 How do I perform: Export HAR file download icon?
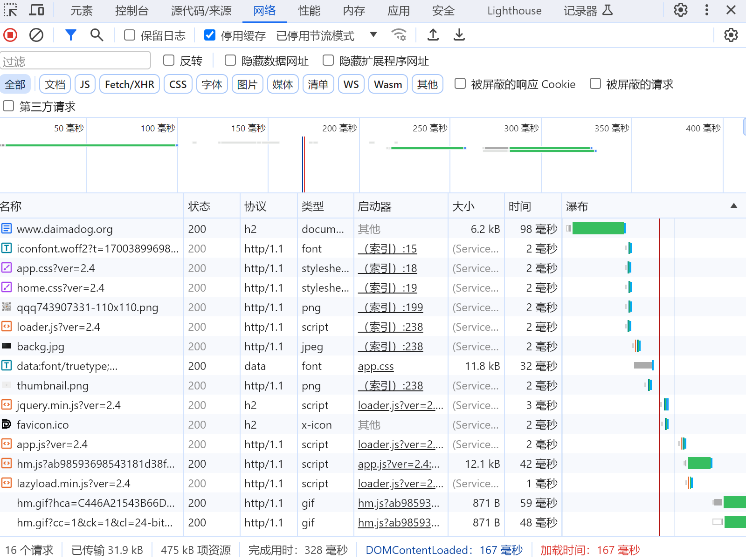tap(459, 35)
